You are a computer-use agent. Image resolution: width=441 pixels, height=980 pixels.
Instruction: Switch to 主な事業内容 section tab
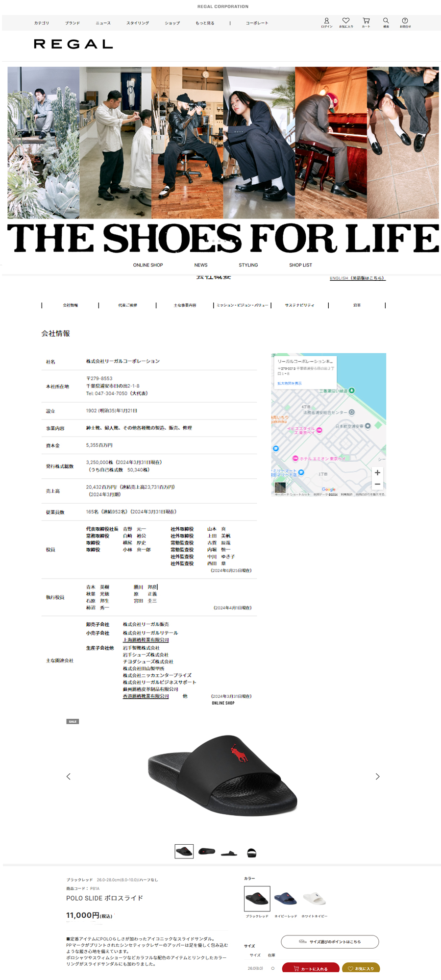[x=185, y=305]
